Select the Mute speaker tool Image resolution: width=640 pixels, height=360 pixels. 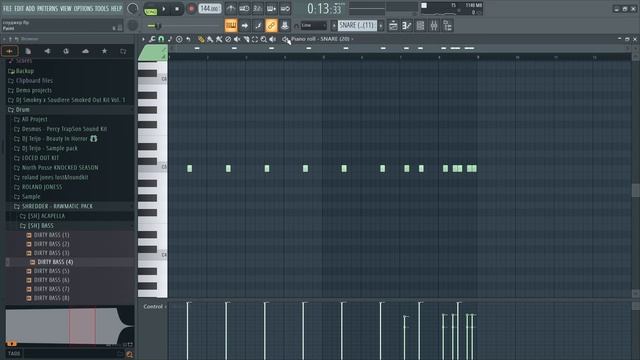[237, 39]
